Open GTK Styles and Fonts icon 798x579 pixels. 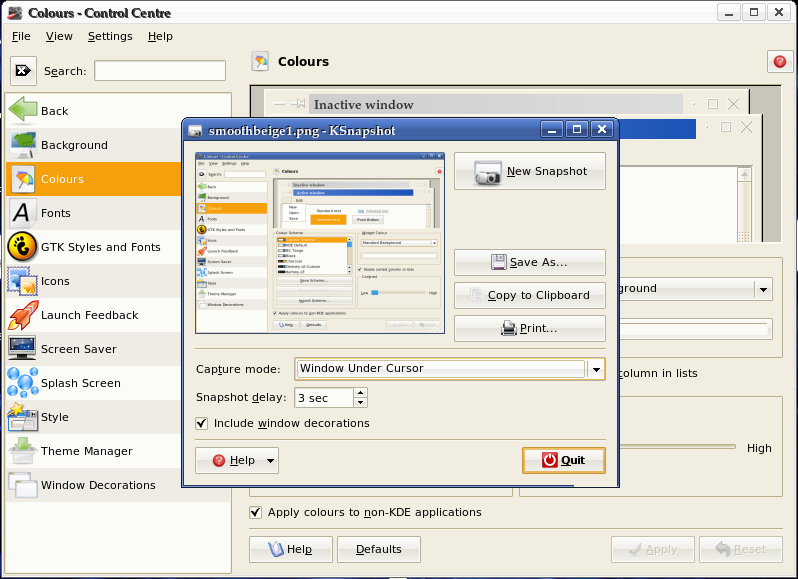[x=22, y=247]
